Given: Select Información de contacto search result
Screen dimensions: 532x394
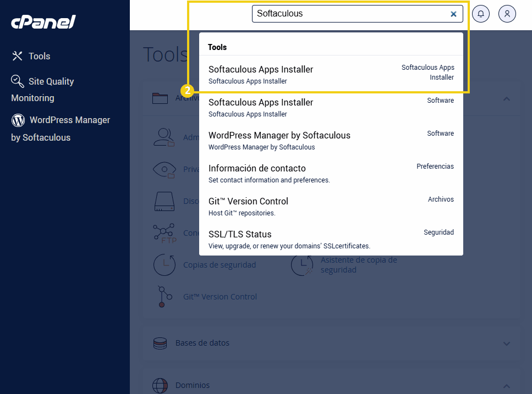Looking at the screenshot, I should tap(331, 173).
